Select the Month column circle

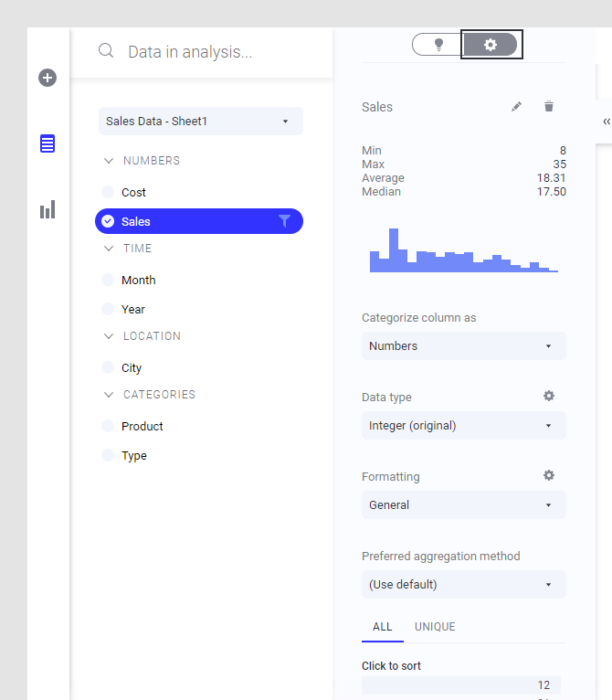pos(108,280)
